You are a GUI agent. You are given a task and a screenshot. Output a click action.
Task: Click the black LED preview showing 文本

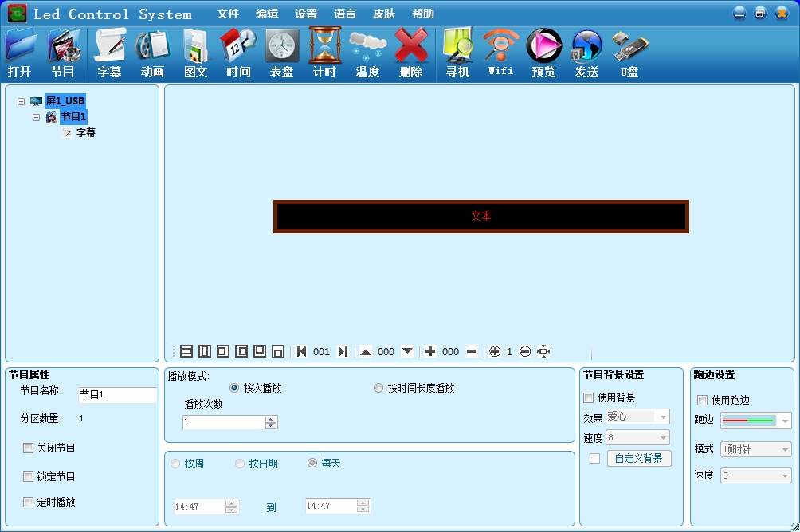click(481, 217)
